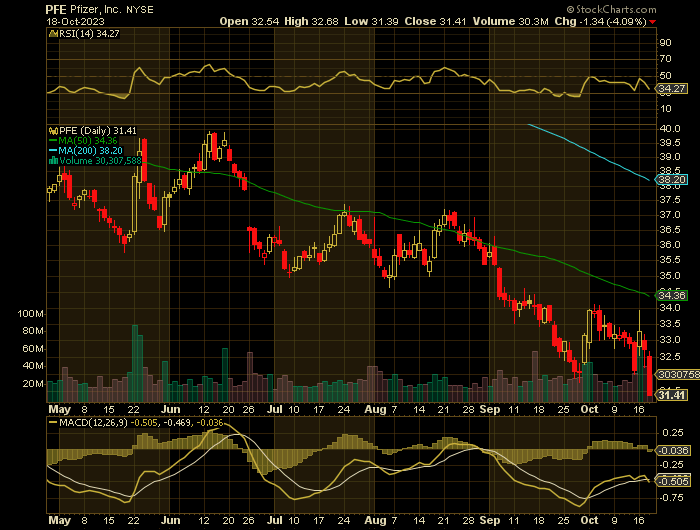Screen dimensions: 700x530
Task: Click the red down arrow change indicator
Action: click(x=653, y=22)
